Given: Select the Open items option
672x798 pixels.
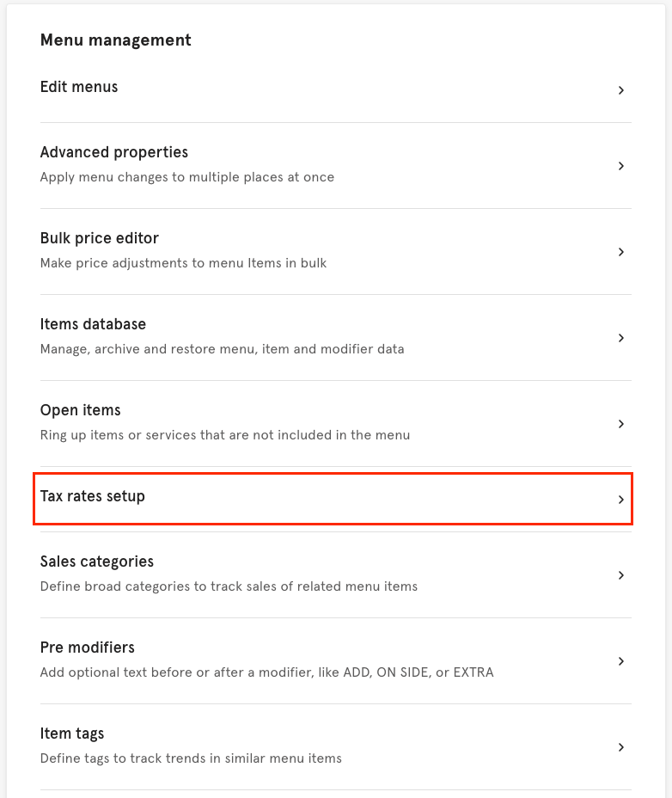Looking at the screenshot, I should coord(81,410).
